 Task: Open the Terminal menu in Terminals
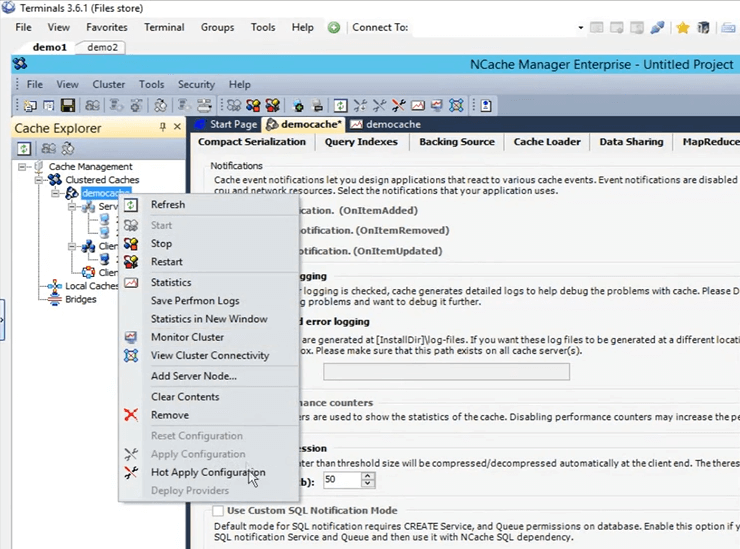164,27
